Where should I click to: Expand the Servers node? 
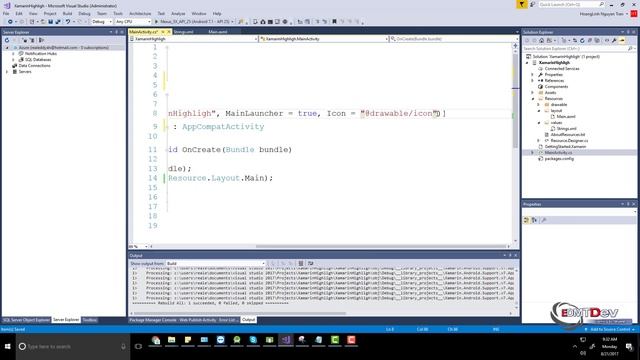[x=7, y=71]
